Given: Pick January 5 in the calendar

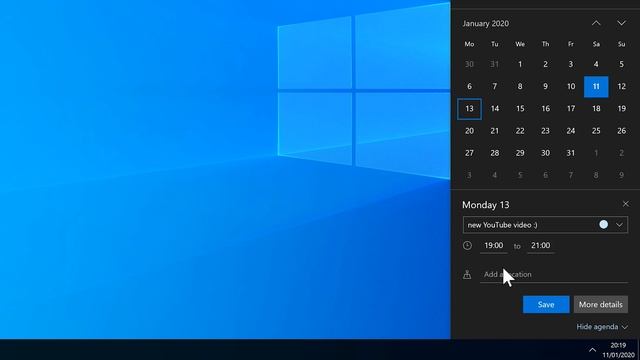Looking at the screenshot, I should 621,64.
